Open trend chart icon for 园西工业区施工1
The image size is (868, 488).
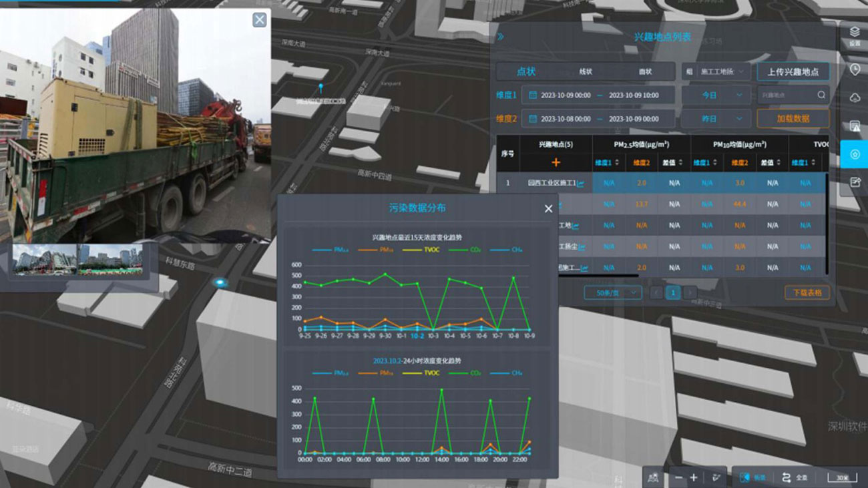click(580, 183)
